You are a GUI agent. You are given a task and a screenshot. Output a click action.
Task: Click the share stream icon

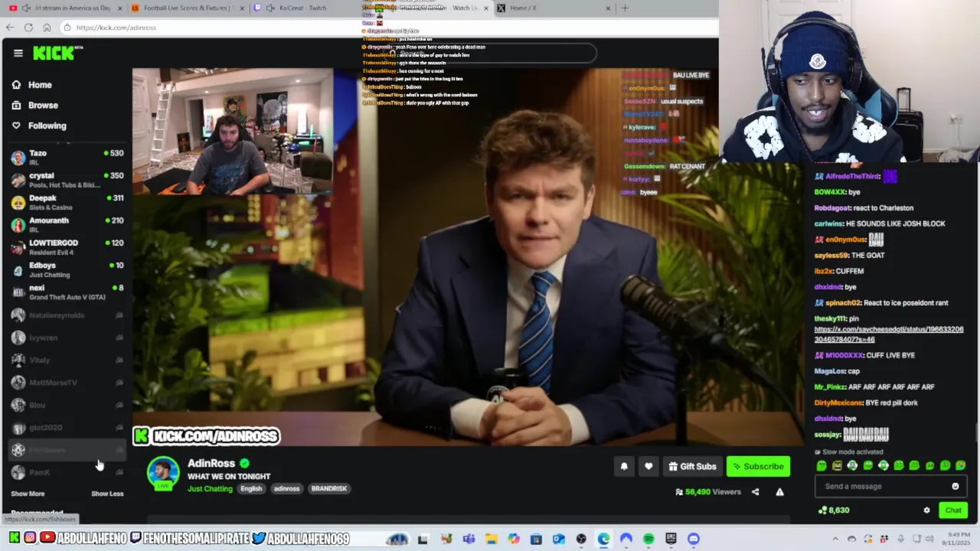pyautogui.click(x=755, y=492)
